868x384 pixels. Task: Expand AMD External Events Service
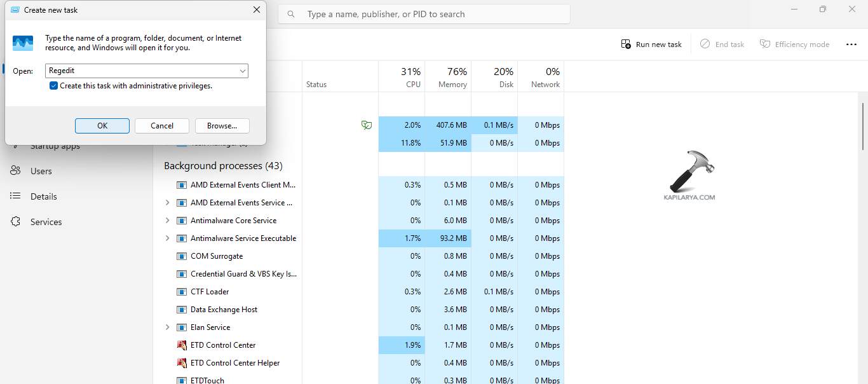coord(167,202)
